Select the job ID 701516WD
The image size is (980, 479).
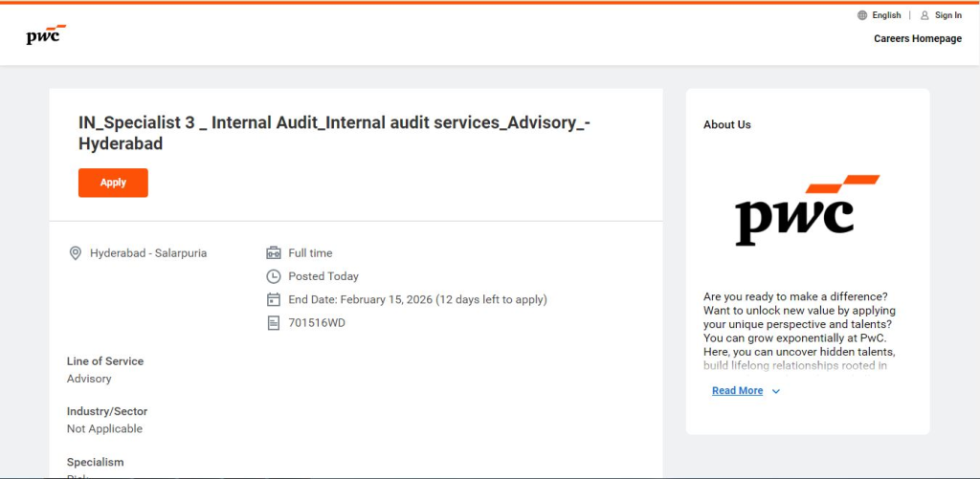pos(316,323)
